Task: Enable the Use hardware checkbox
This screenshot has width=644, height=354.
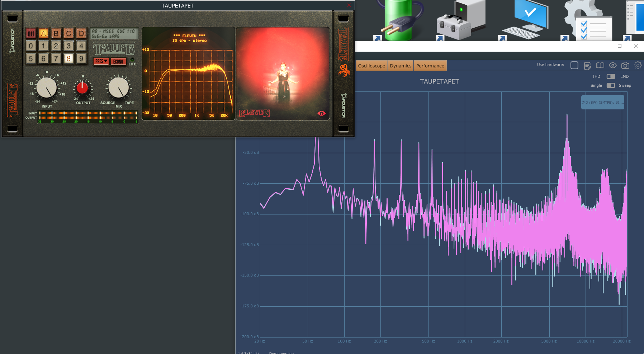Action: point(574,65)
